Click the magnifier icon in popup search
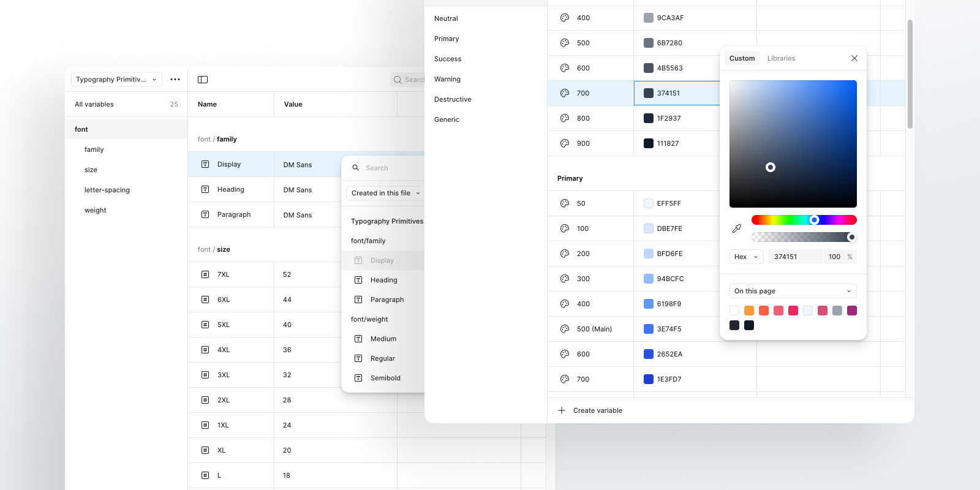 coord(355,168)
